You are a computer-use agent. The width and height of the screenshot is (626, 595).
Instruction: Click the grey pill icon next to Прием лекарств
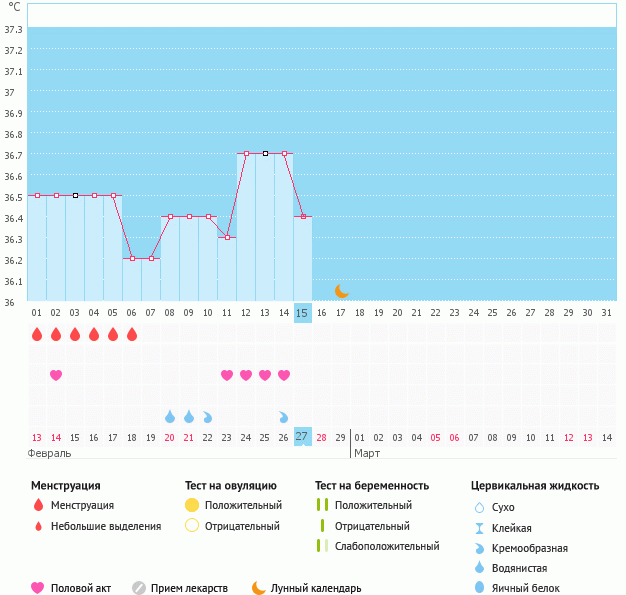tap(139, 588)
